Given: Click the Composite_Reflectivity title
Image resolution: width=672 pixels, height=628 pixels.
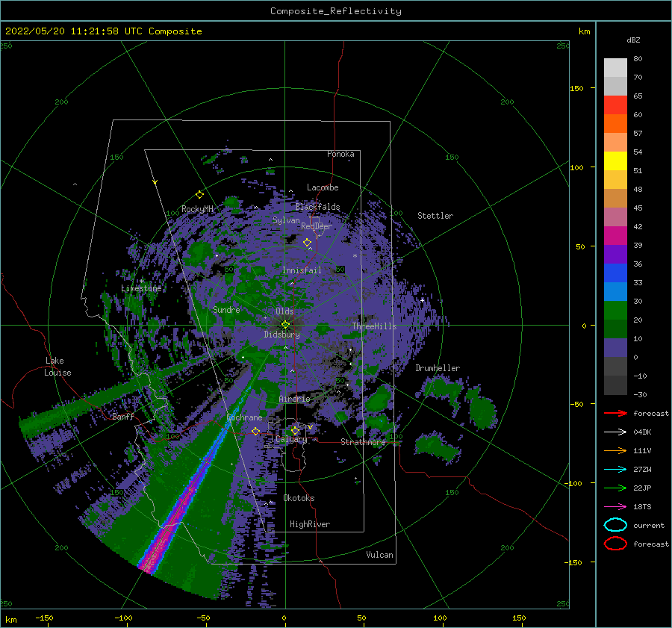Looking at the screenshot, I should click(336, 11).
